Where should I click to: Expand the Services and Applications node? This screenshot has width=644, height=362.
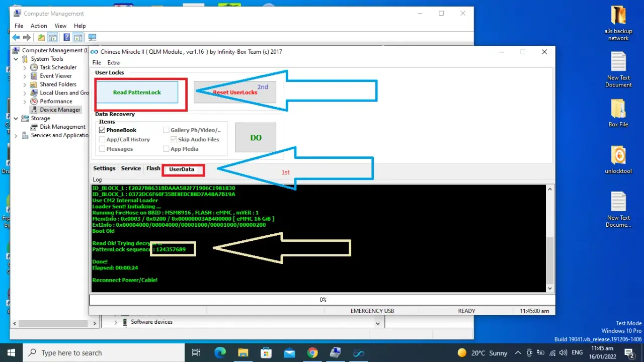point(16,136)
